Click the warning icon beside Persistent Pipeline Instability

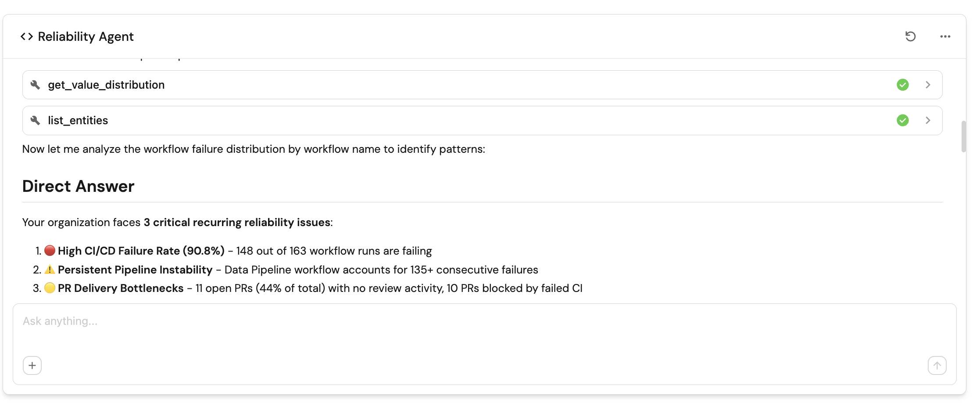[50, 270]
